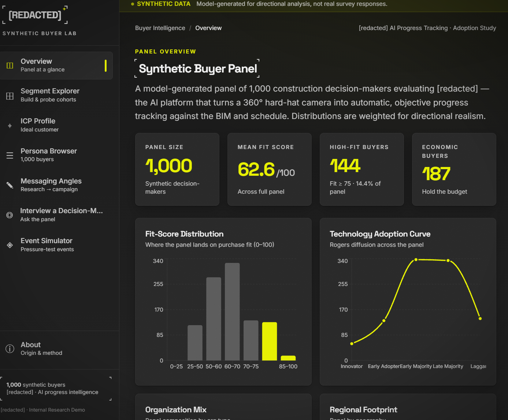Click the 'Across full panel' caption
This screenshot has height=420, width=508.
(261, 192)
